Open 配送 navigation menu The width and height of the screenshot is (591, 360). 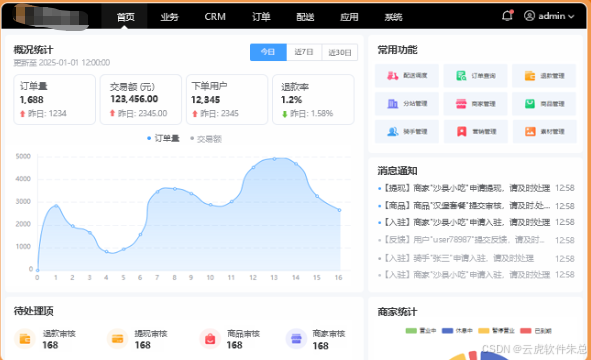305,17
